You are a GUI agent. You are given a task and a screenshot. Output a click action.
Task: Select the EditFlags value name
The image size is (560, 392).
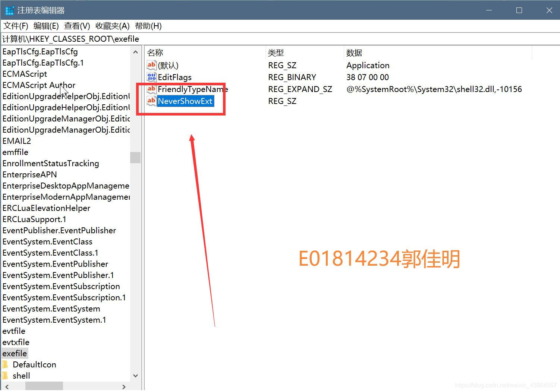click(174, 77)
